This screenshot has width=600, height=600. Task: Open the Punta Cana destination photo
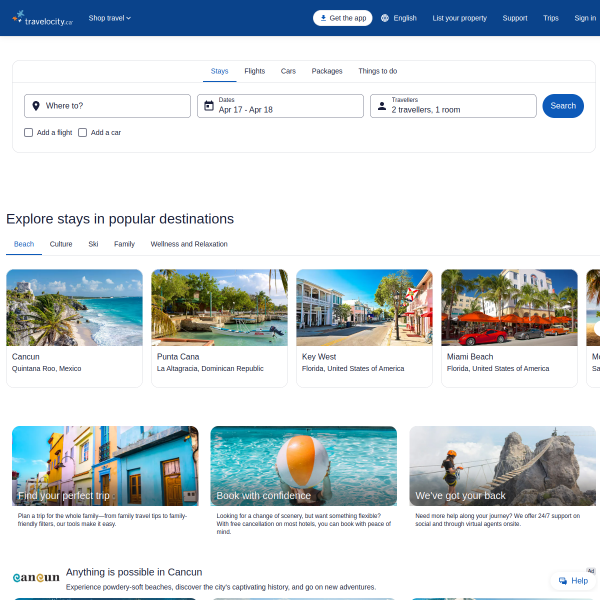click(219, 308)
